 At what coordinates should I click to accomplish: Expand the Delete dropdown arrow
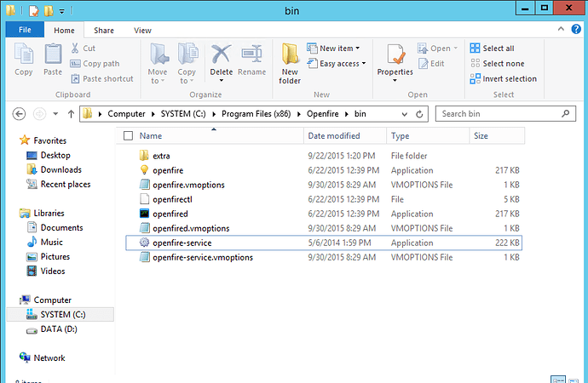pyautogui.click(x=222, y=81)
